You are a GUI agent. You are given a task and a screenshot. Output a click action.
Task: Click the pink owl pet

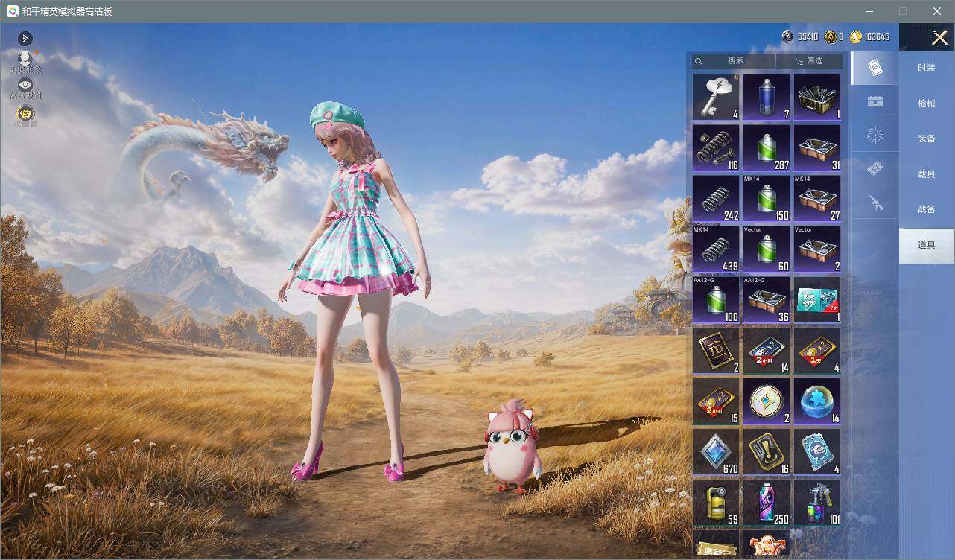[513, 448]
